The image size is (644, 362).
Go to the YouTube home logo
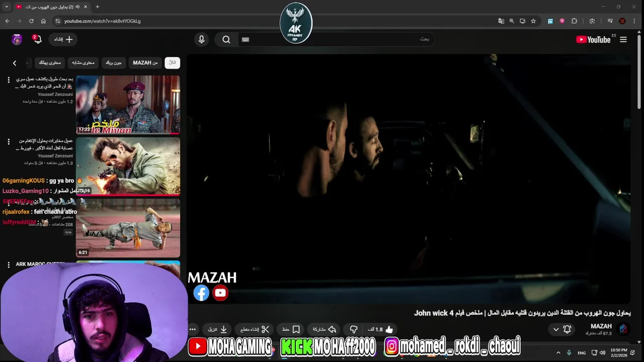click(x=593, y=40)
